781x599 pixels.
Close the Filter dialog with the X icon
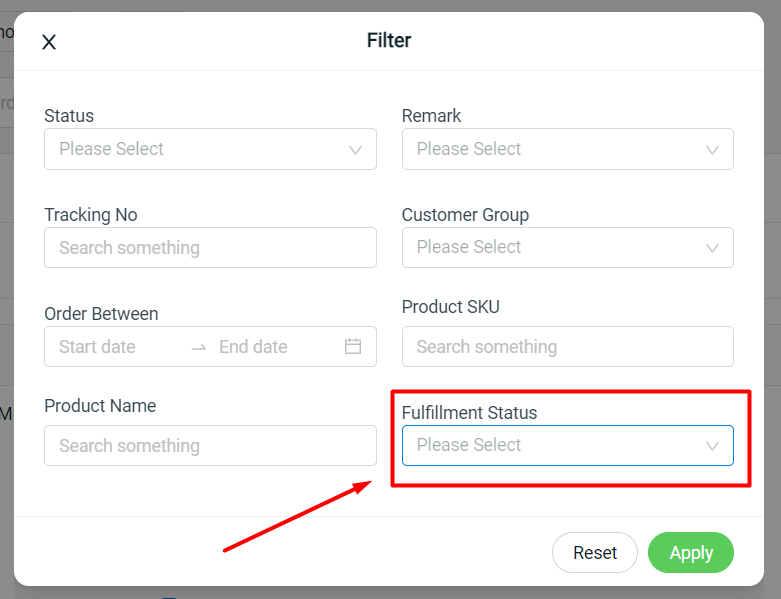tap(49, 42)
